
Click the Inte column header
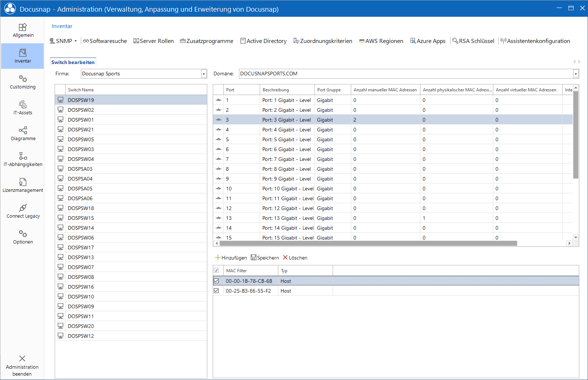coord(568,90)
